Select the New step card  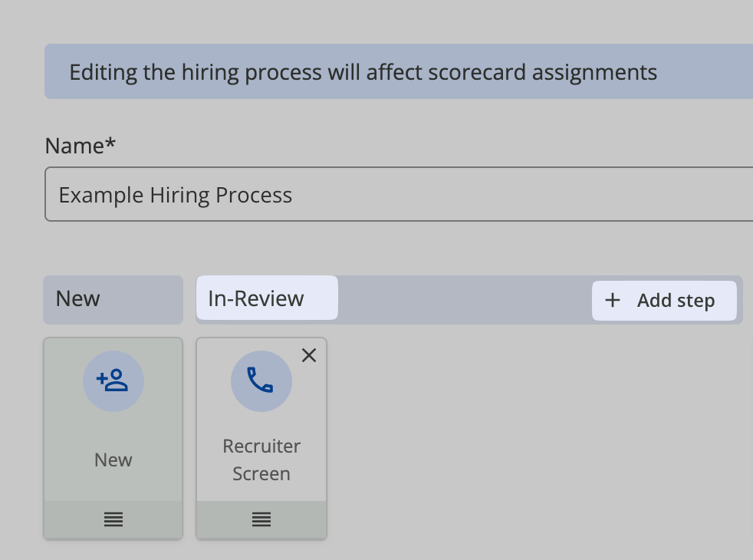pos(113,430)
